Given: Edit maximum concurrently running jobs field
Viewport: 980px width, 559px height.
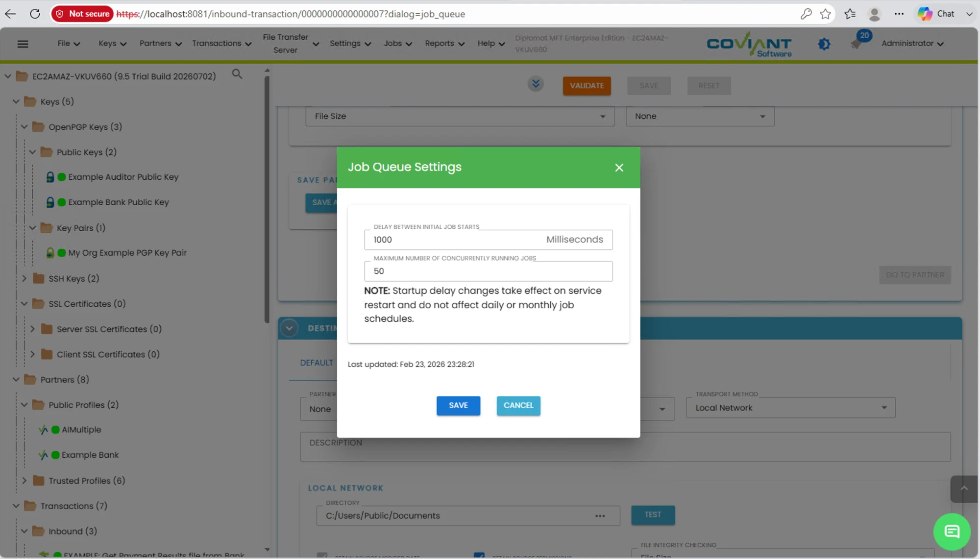Looking at the screenshot, I should [488, 271].
